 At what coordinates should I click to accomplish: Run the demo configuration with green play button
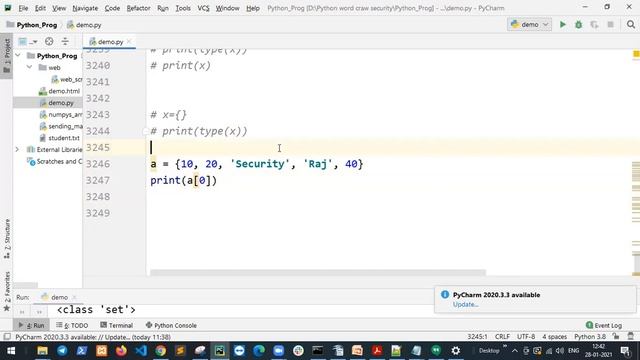562,24
